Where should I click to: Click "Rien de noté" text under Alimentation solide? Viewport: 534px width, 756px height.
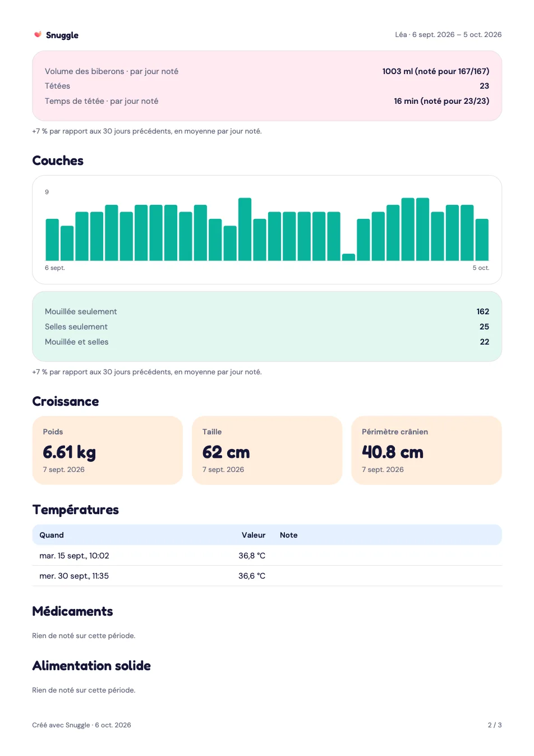click(84, 690)
